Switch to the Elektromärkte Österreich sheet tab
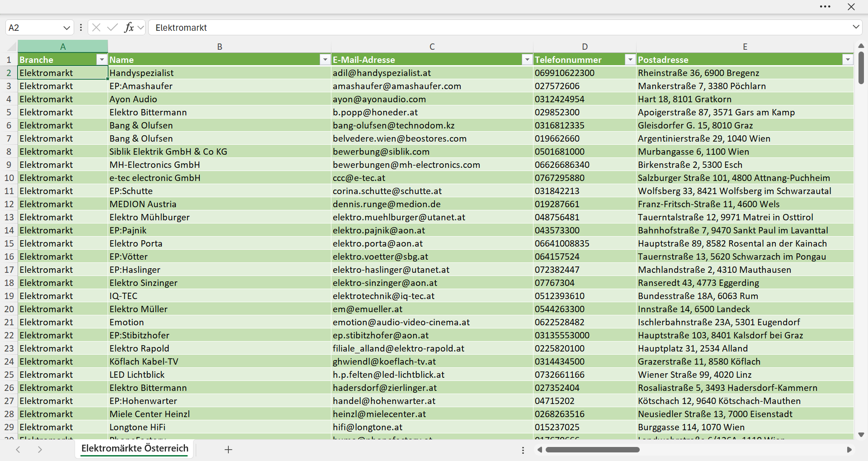 coord(135,448)
